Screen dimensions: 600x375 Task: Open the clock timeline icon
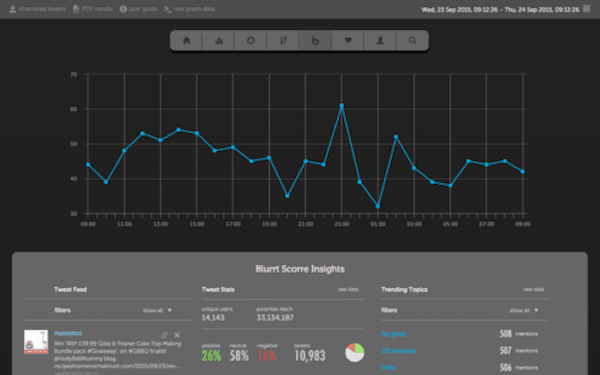[x=251, y=41]
